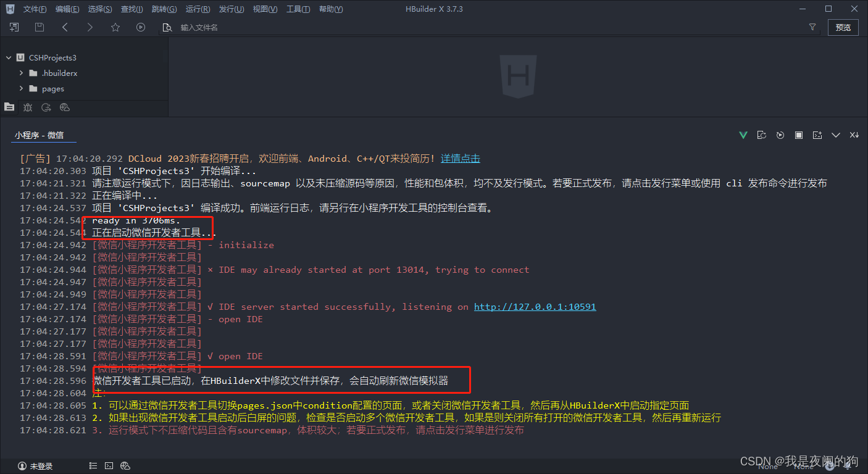Collapse the console panel with chevron

pos(836,135)
